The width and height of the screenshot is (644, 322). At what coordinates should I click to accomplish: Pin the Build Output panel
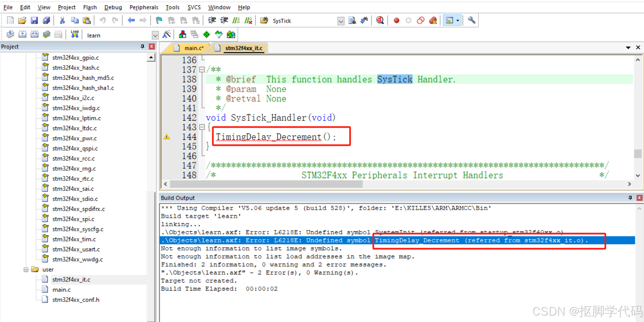pos(630,198)
